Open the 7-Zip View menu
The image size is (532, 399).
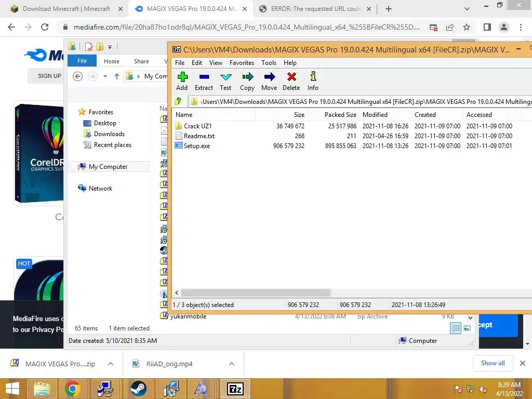(216, 63)
